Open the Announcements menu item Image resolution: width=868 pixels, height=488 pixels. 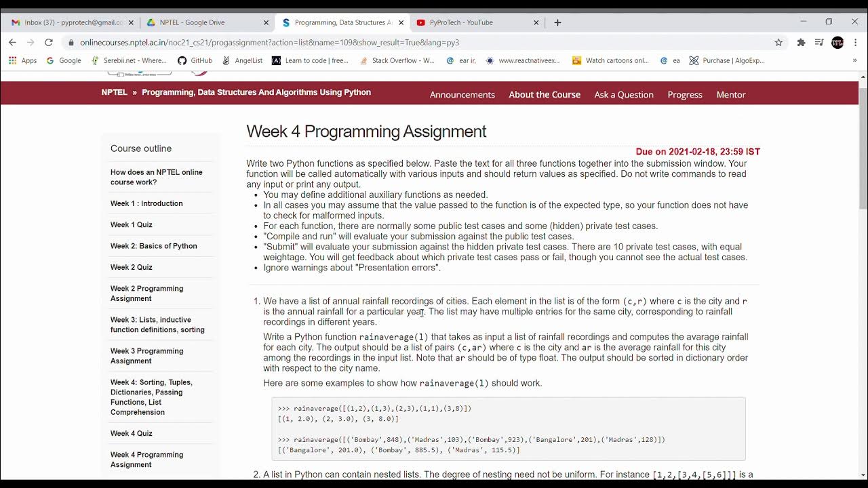tap(462, 94)
